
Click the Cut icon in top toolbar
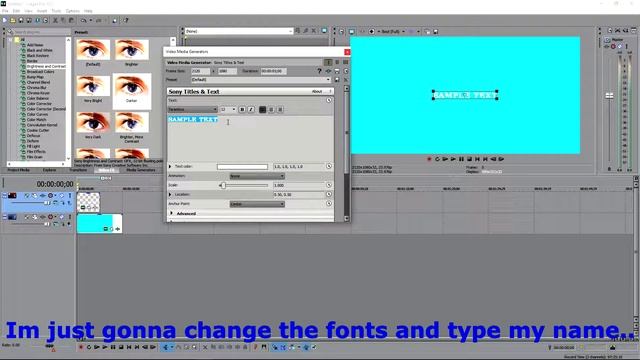point(55,20)
